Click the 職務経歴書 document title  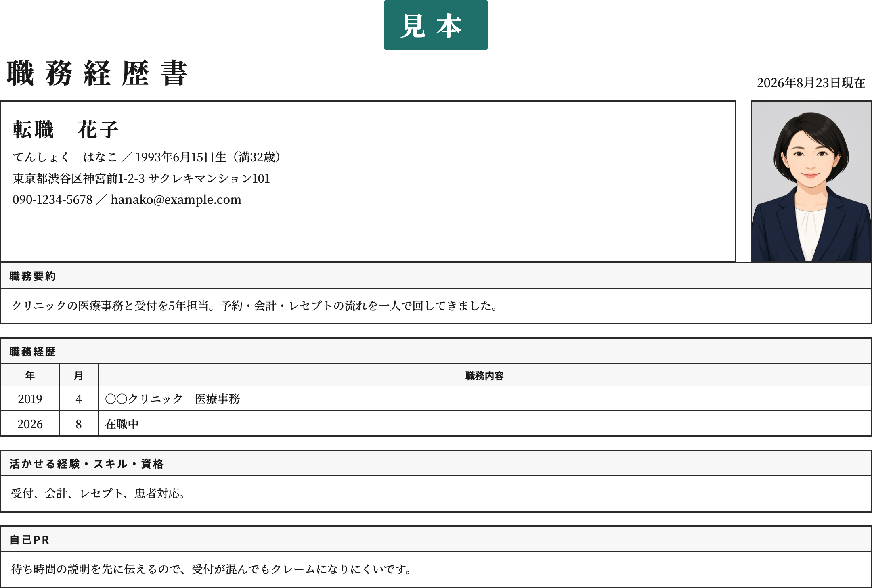coord(97,73)
